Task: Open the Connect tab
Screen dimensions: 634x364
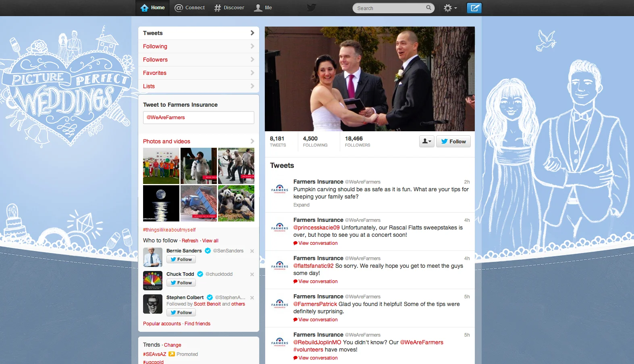Action: point(189,8)
